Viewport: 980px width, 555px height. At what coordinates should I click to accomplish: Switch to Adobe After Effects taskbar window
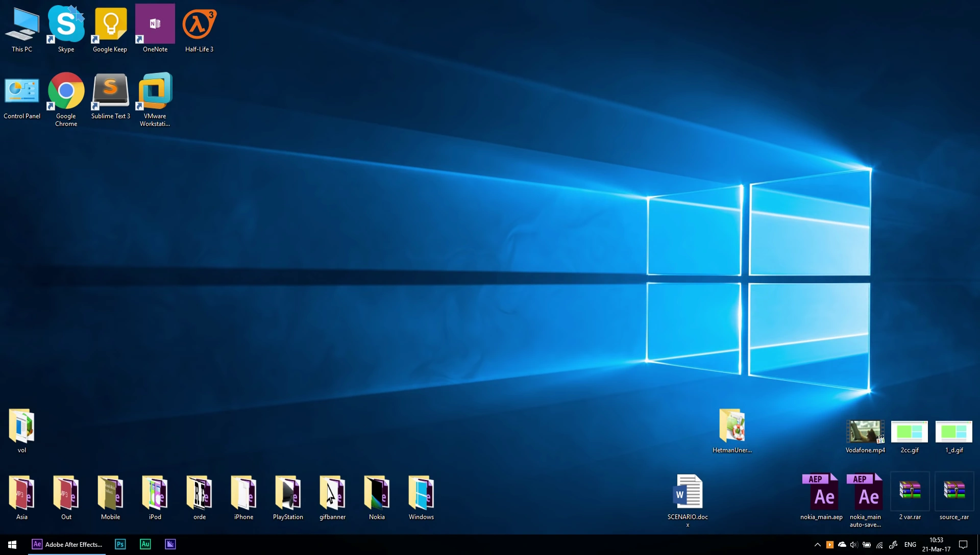coord(67,544)
